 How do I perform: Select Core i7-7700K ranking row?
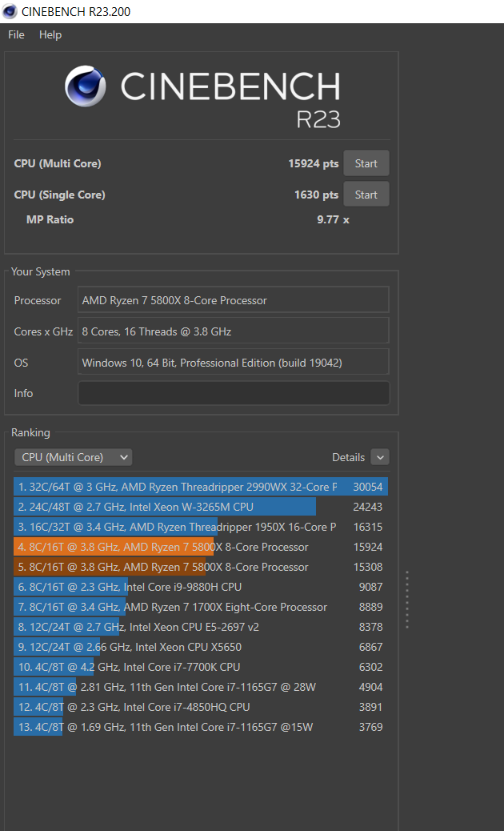click(201, 667)
